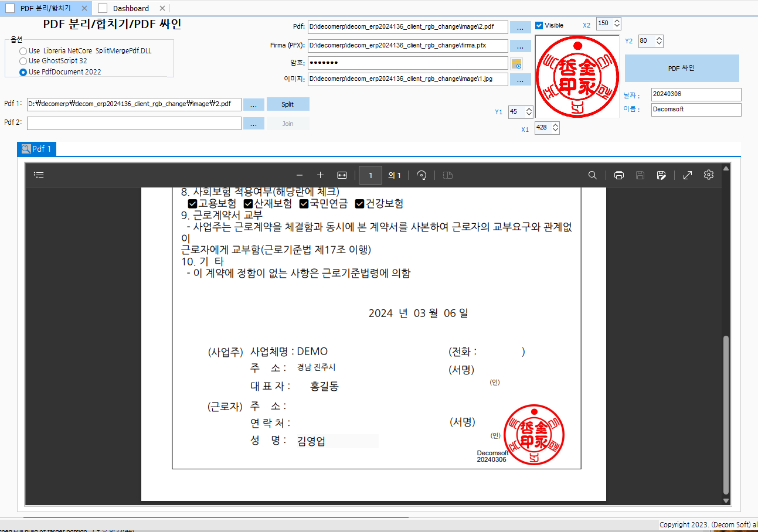Image resolution: width=758 pixels, height=532 pixels.
Task: Rotate the PDF page
Action: click(421, 175)
